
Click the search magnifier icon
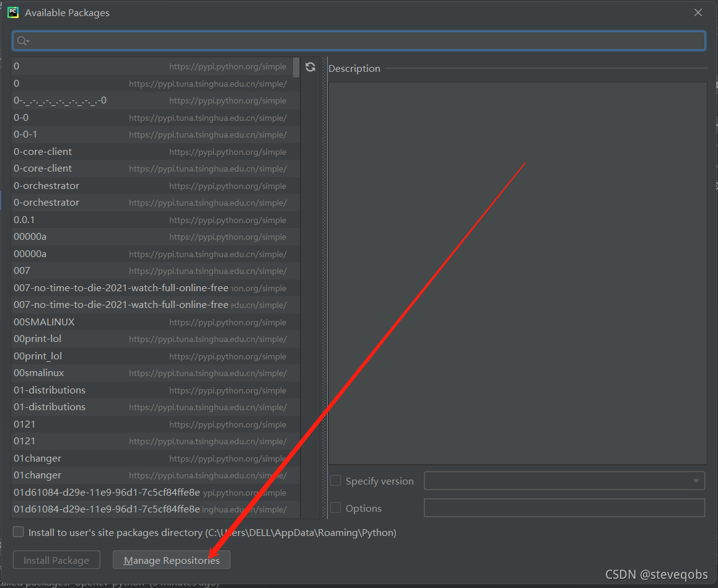22,41
